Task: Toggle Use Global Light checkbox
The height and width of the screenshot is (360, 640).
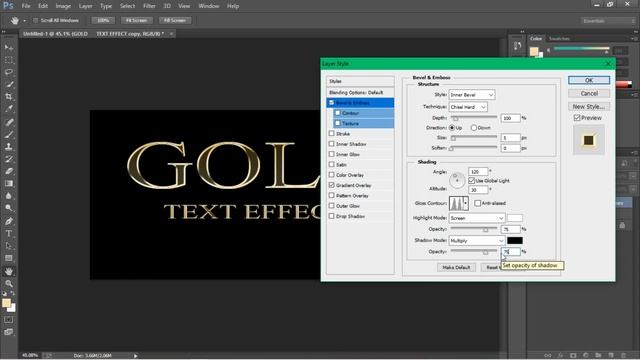Action: 471,180
